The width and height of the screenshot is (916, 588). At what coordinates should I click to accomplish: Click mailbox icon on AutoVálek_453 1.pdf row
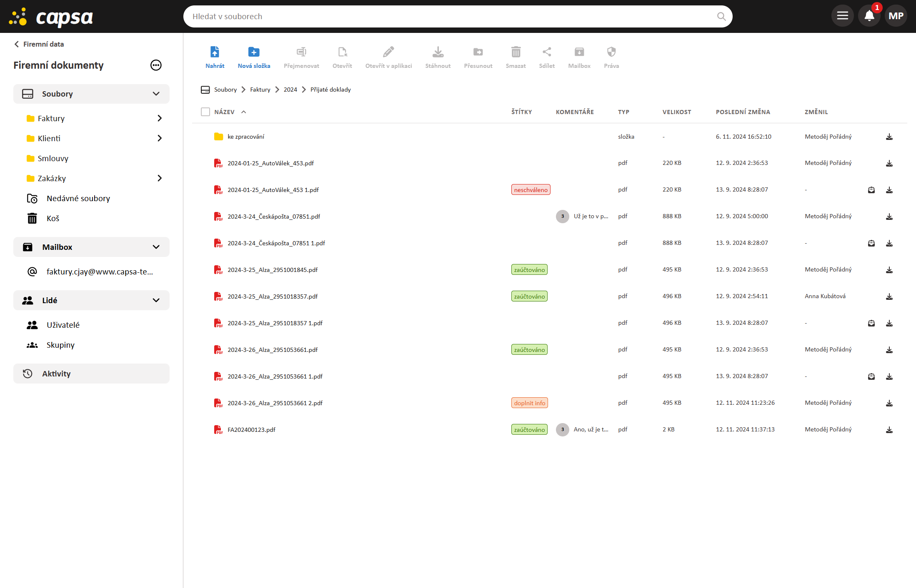tap(871, 190)
